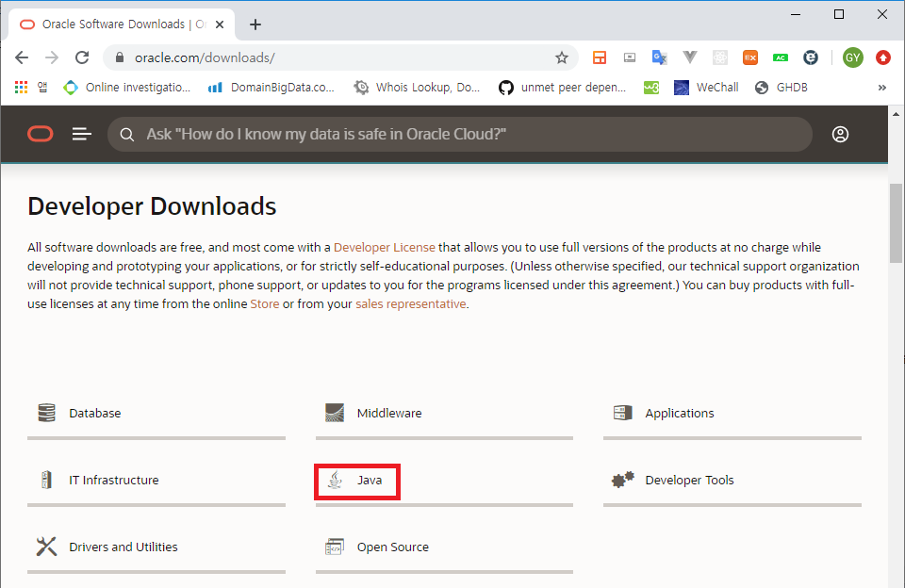This screenshot has height=588, width=905.
Task: Click the Open Source code icon
Action: point(335,547)
